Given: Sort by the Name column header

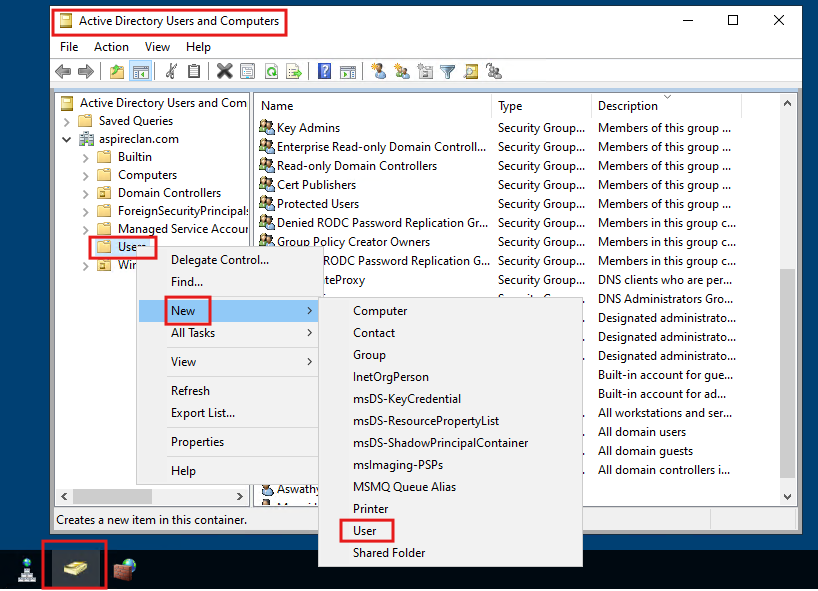Looking at the screenshot, I should [372, 105].
